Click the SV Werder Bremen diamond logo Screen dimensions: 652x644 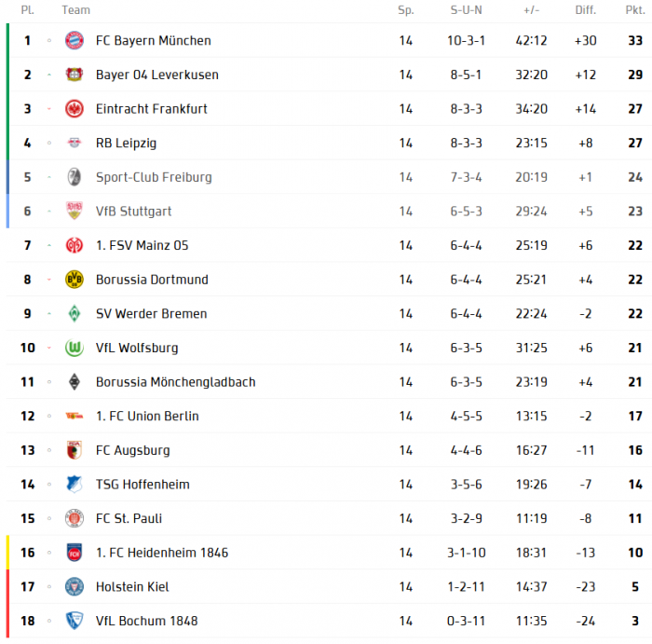tap(75, 314)
